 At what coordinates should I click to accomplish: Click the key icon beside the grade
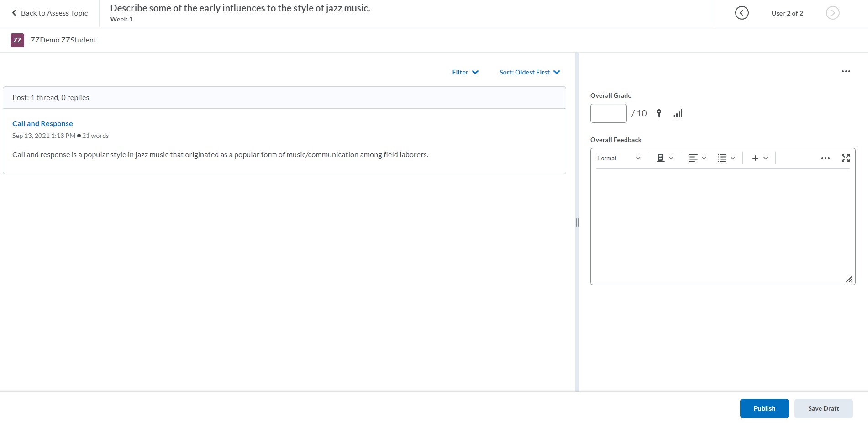(x=658, y=113)
